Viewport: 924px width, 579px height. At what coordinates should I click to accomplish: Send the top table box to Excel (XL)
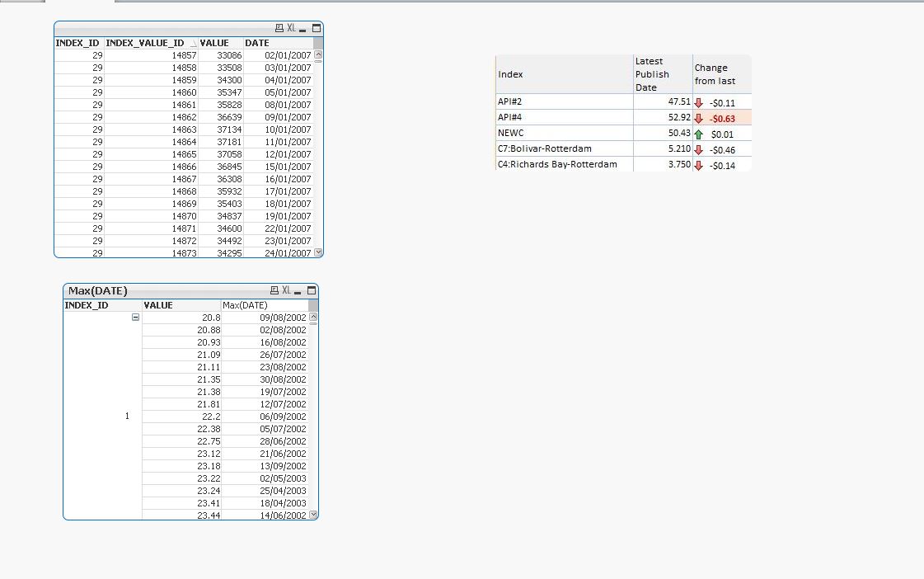[x=291, y=28]
